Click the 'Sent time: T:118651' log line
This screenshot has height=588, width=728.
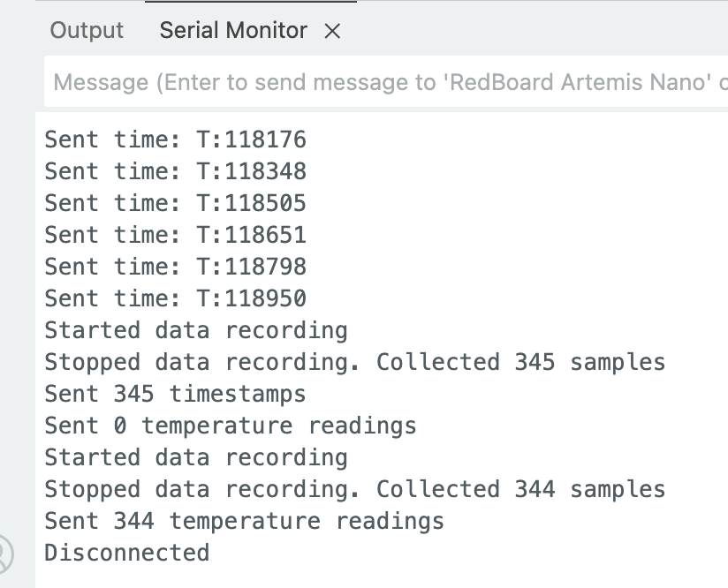pyautogui.click(x=175, y=235)
